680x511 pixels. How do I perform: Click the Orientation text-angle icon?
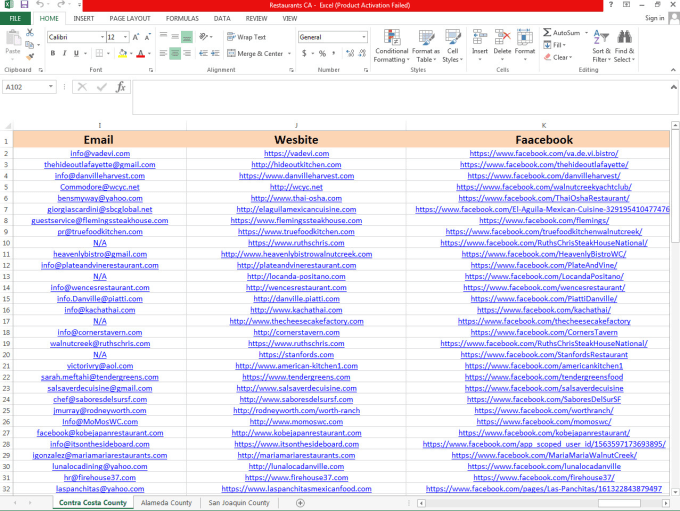click(x=203, y=36)
